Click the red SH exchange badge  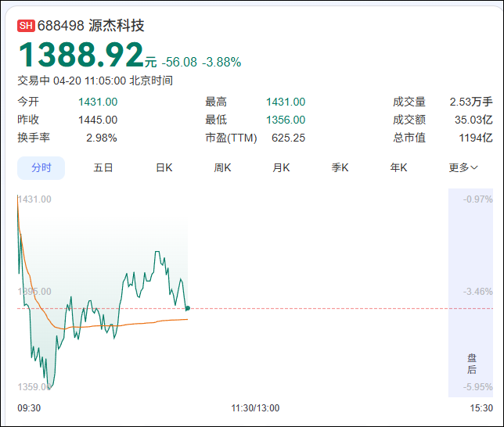coord(27,26)
